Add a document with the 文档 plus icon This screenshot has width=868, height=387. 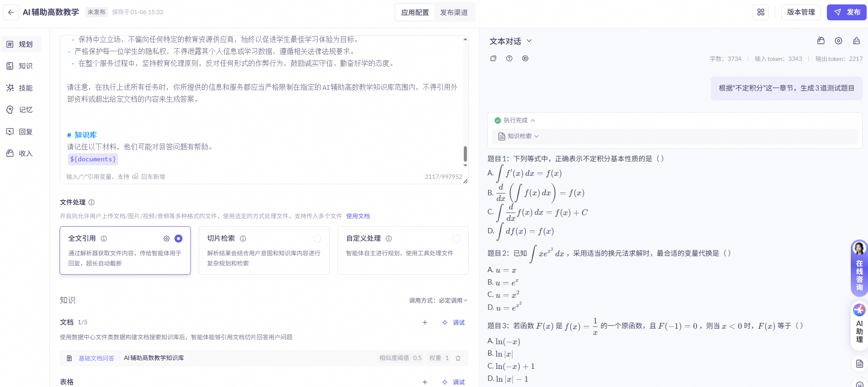[x=425, y=322]
